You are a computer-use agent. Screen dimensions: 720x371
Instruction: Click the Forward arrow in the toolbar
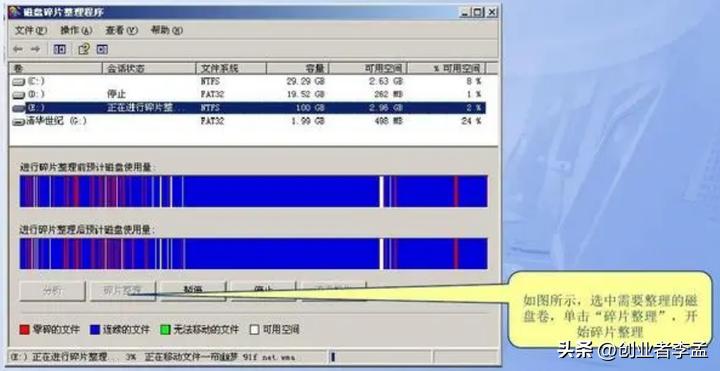[x=35, y=49]
